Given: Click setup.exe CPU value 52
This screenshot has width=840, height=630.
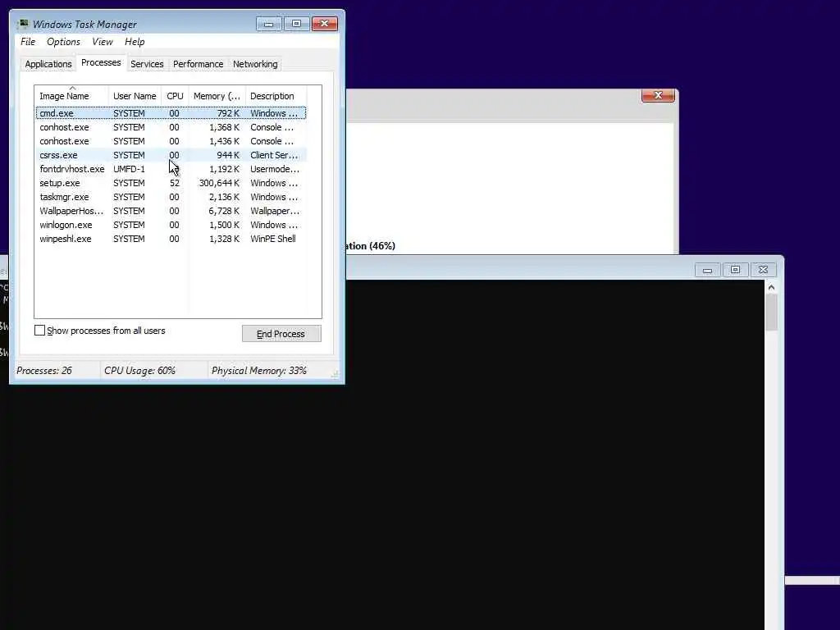Looking at the screenshot, I should pyautogui.click(x=175, y=183).
